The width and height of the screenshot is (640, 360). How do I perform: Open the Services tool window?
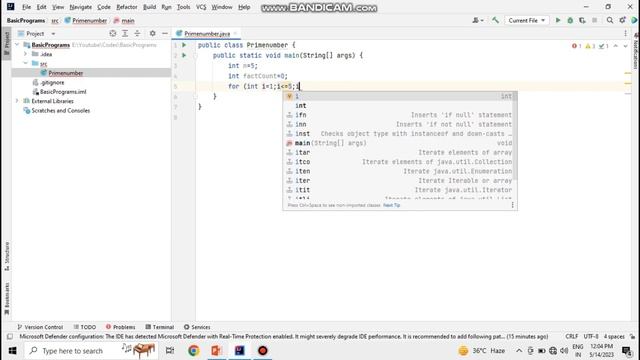point(197,327)
